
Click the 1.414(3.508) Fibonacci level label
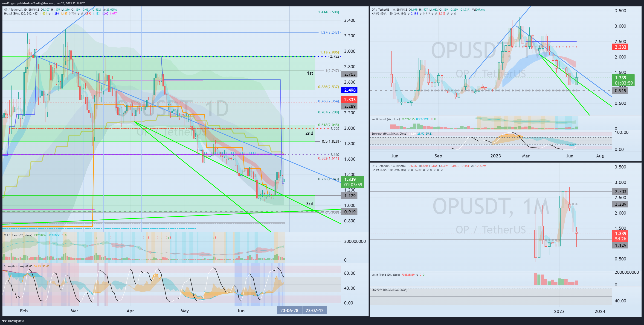(328, 12)
